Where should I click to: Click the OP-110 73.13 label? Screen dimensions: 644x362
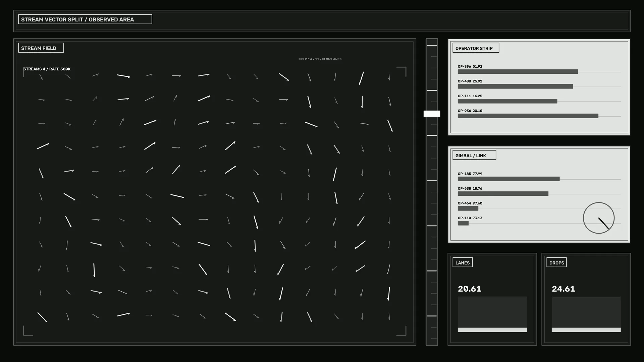[x=470, y=218]
